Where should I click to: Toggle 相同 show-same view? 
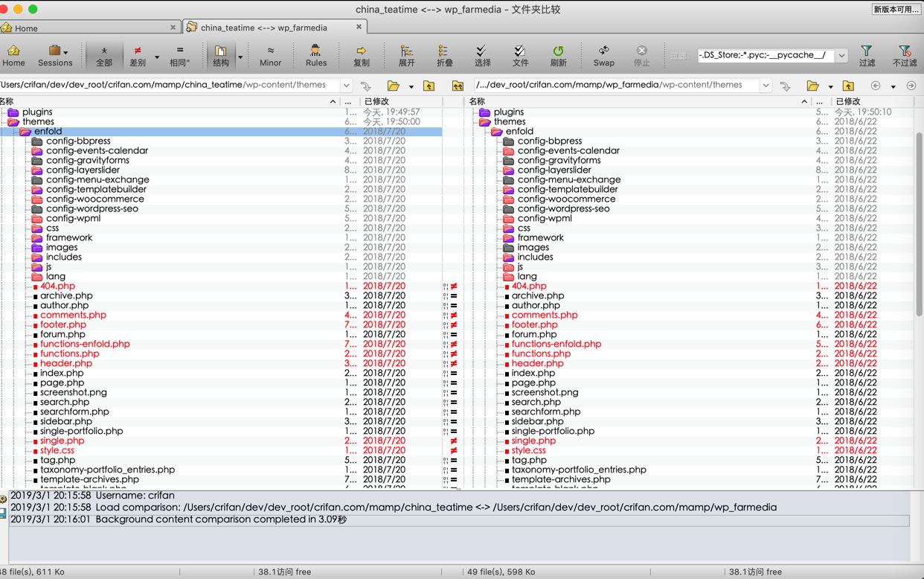pos(179,55)
